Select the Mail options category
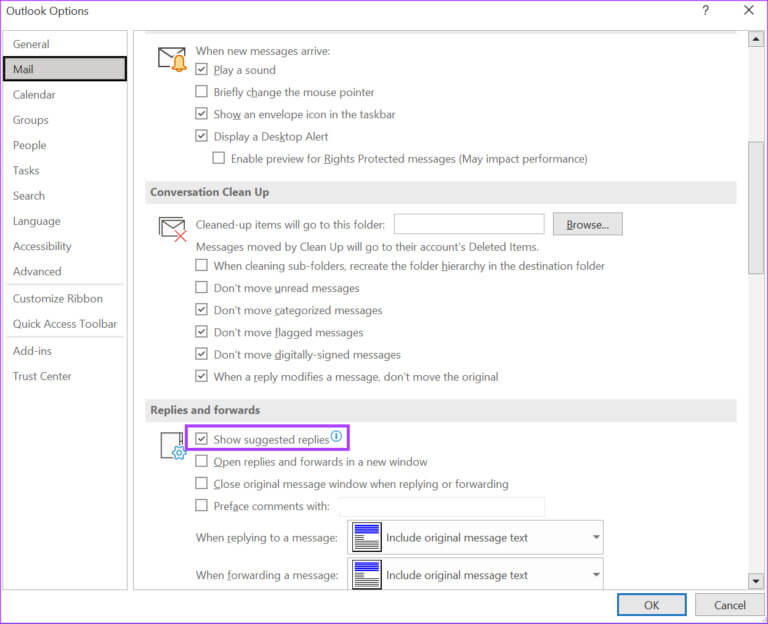The image size is (768, 624). click(x=65, y=69)
